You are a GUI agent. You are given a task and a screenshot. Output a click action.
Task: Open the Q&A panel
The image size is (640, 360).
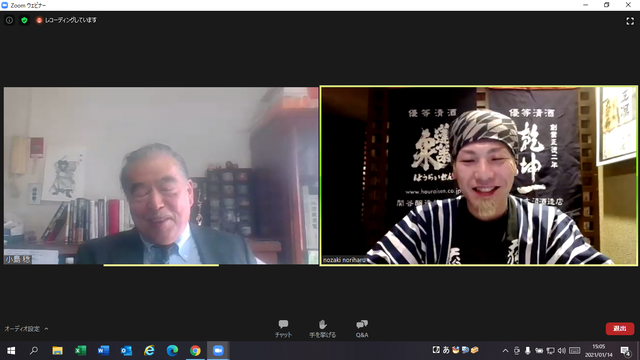[362, 329]
